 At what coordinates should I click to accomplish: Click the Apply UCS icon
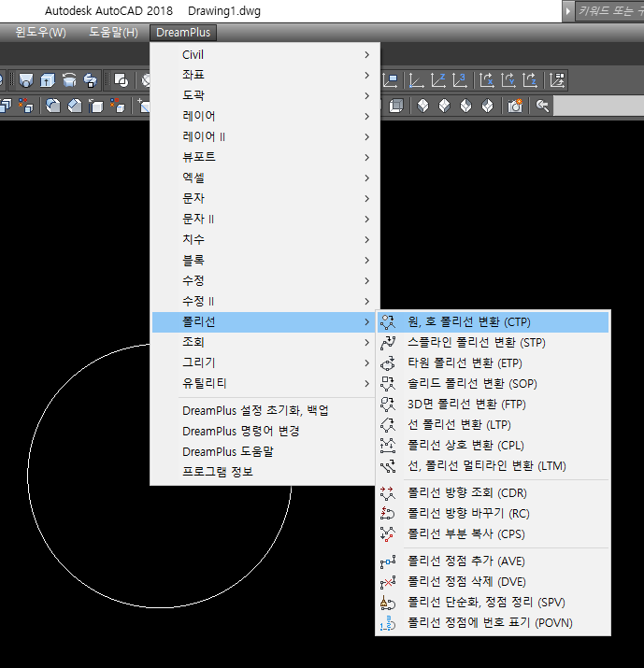point(557,80)
